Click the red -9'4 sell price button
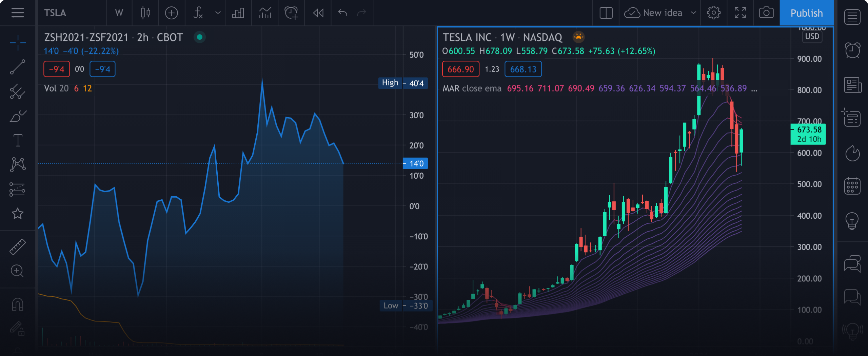868x356 pixels. (x=57, y=69)
